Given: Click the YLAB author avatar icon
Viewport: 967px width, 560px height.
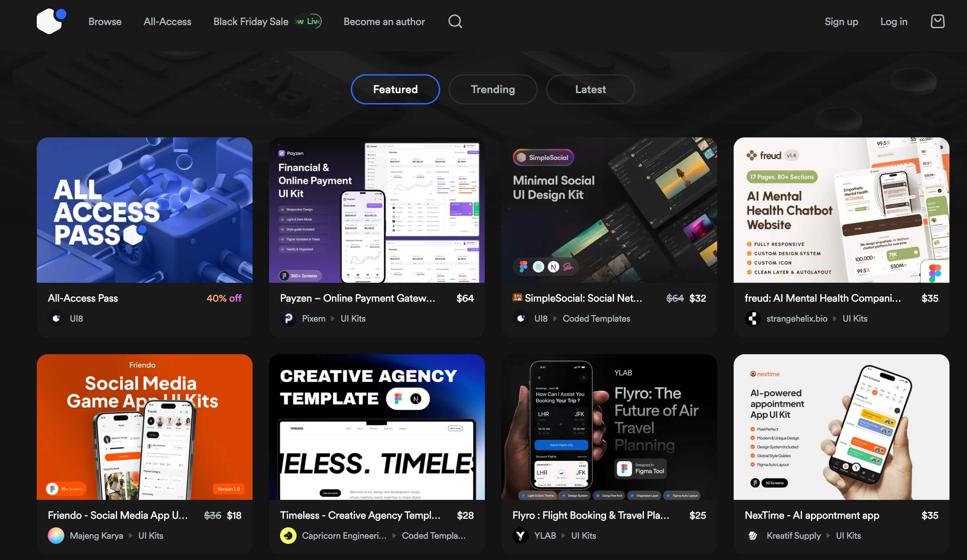Looking at the screenshot, I should [x=520, y=536].
